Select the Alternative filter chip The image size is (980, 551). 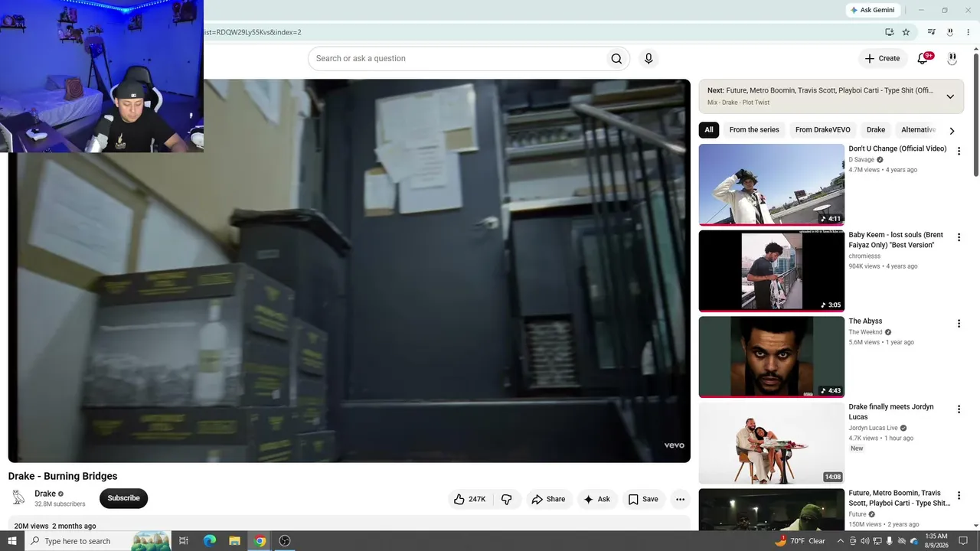(918, 130)
